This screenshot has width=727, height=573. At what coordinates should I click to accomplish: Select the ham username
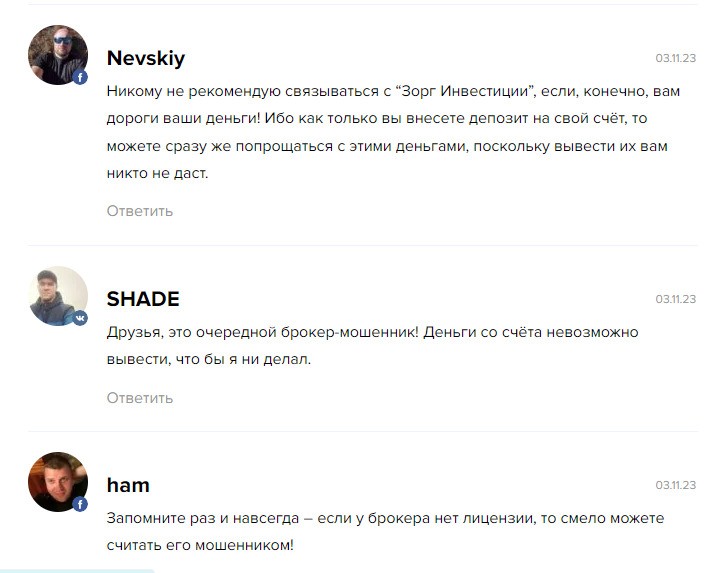(128, 485)
